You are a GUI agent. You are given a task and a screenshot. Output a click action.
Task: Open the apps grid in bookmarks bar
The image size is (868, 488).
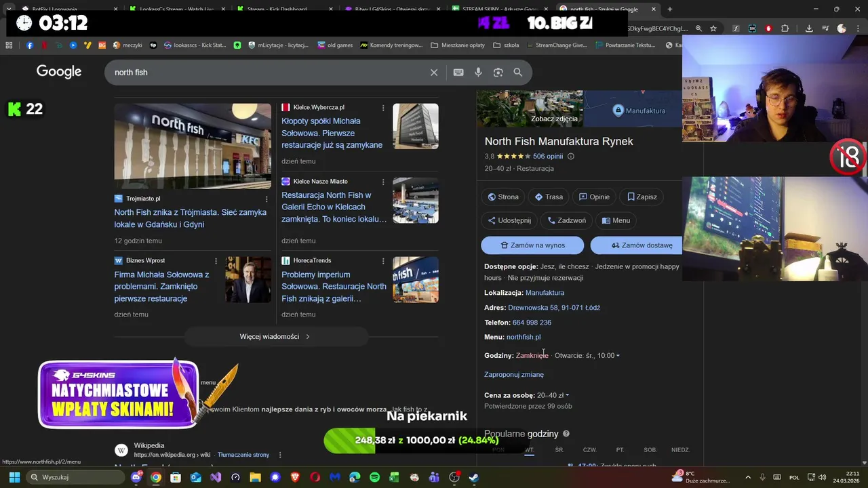[9, 45]
